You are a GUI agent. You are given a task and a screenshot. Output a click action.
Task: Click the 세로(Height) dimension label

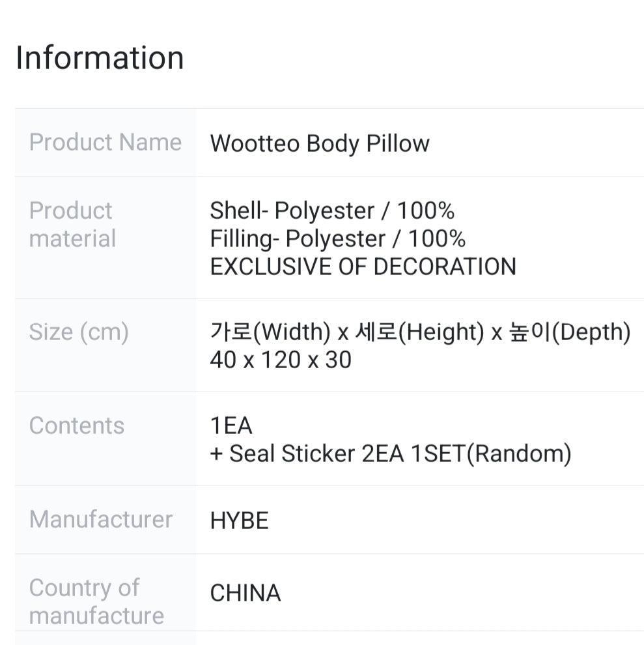coord(419,333)
